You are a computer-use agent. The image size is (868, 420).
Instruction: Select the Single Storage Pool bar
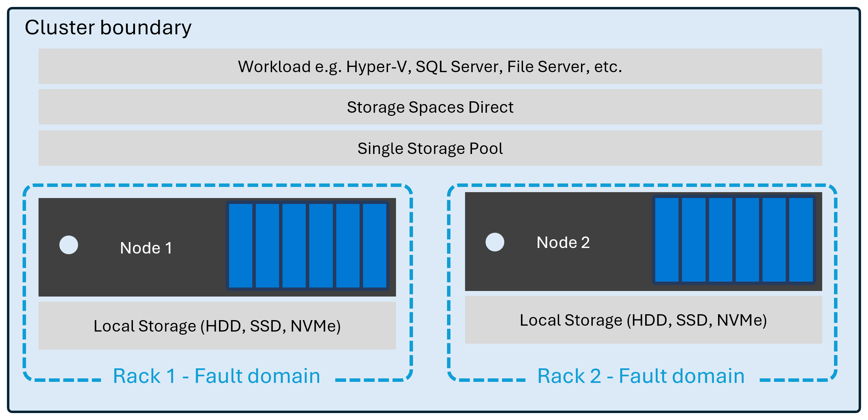pos(430,148)
